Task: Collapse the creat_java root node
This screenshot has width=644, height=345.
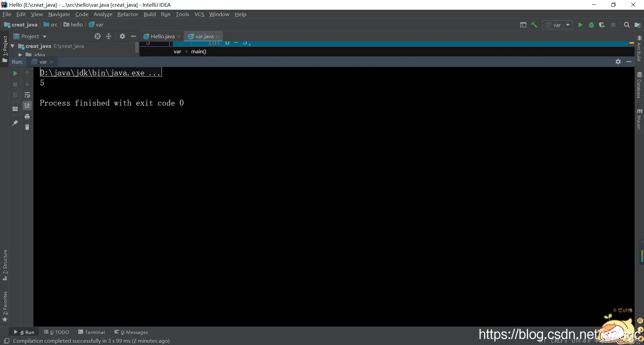Action: tap(12, 46)
